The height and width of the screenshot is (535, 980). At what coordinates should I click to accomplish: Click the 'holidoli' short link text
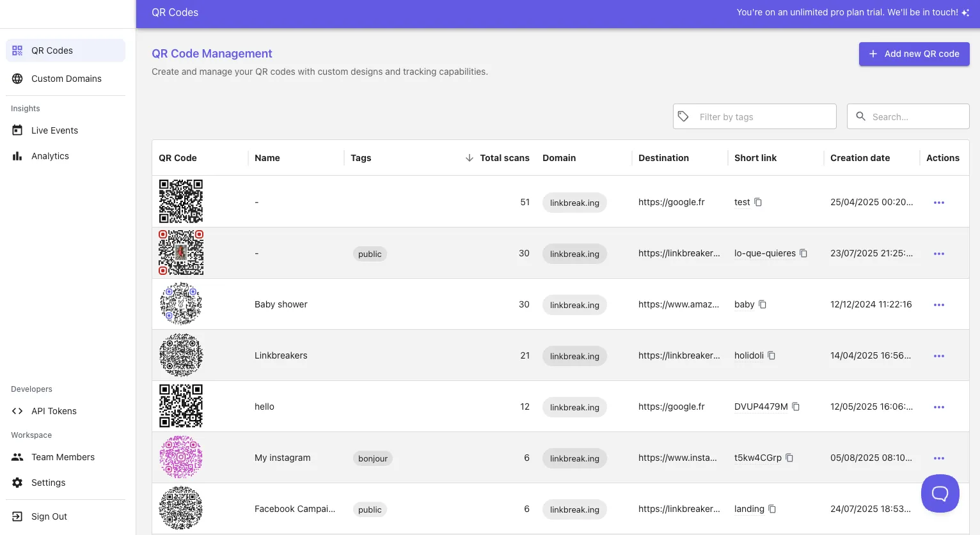[x=749, y=355]
